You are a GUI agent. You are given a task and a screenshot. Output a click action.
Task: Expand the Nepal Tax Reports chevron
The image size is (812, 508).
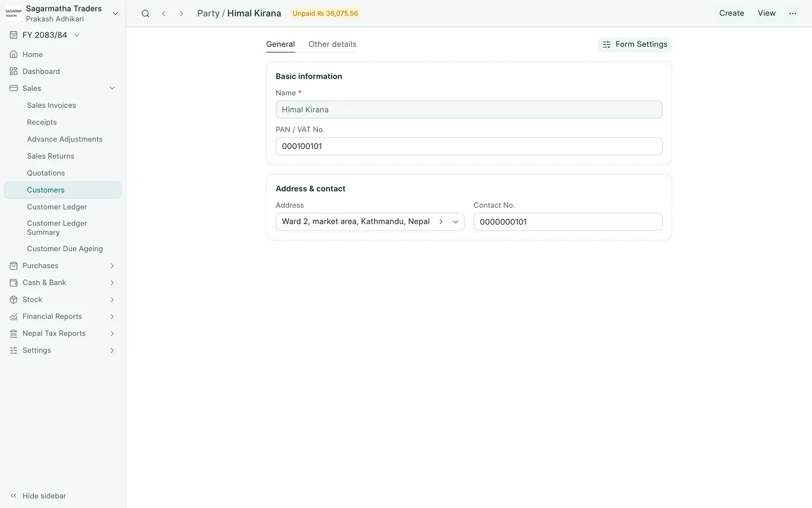pos(112,334)
